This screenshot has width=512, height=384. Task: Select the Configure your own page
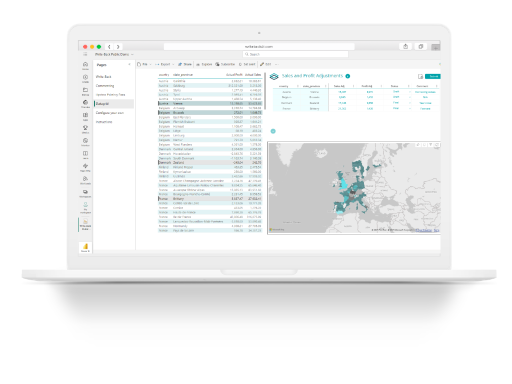(110, 113)
